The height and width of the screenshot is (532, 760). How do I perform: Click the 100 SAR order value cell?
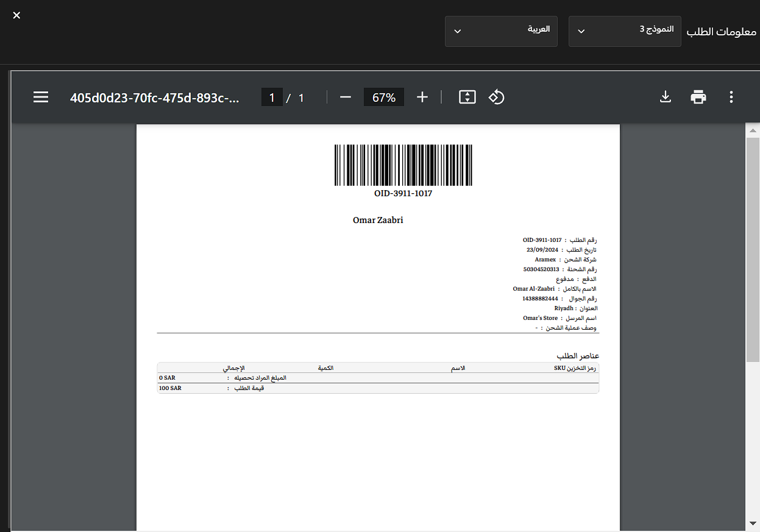tap(170, 388)
